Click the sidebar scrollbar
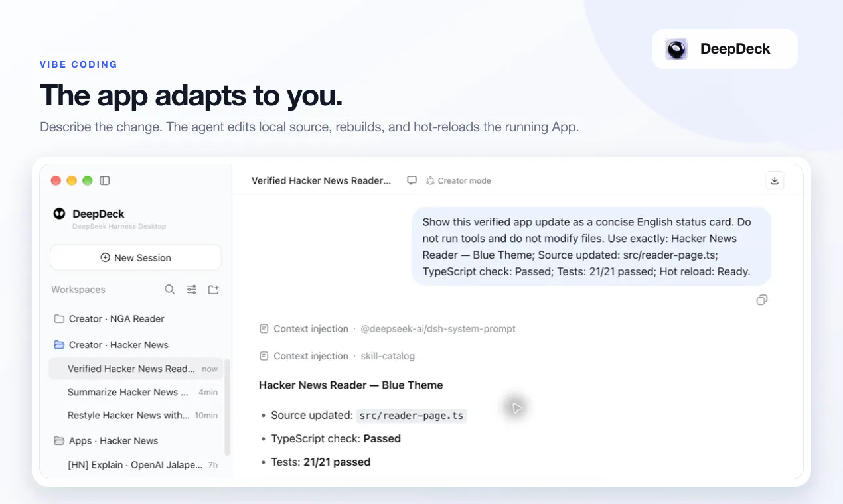The width and height of the screenshot is (843, 504). click(x=227, y=406)
